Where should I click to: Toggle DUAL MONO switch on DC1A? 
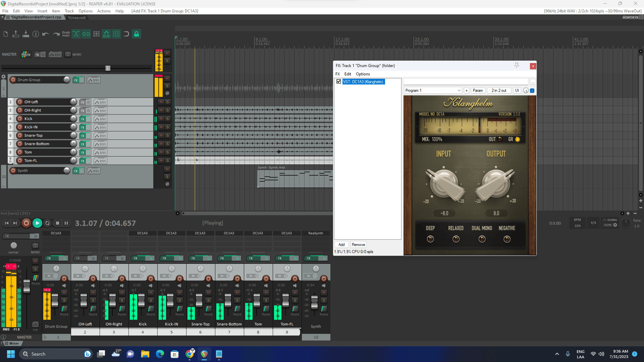[x=482, y=239]
